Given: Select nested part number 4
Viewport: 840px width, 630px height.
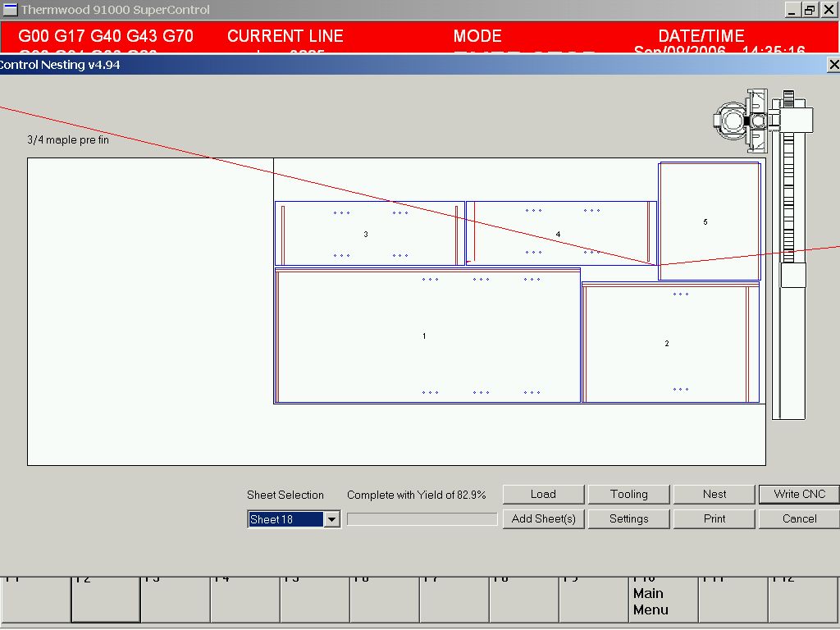Looking at the screenshot, I should [558, 235].
